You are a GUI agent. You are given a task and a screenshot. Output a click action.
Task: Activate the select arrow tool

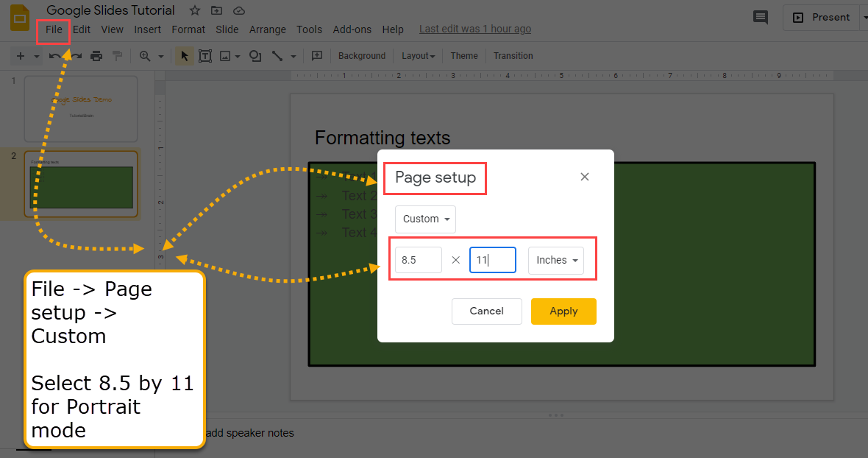pos(183,55)
